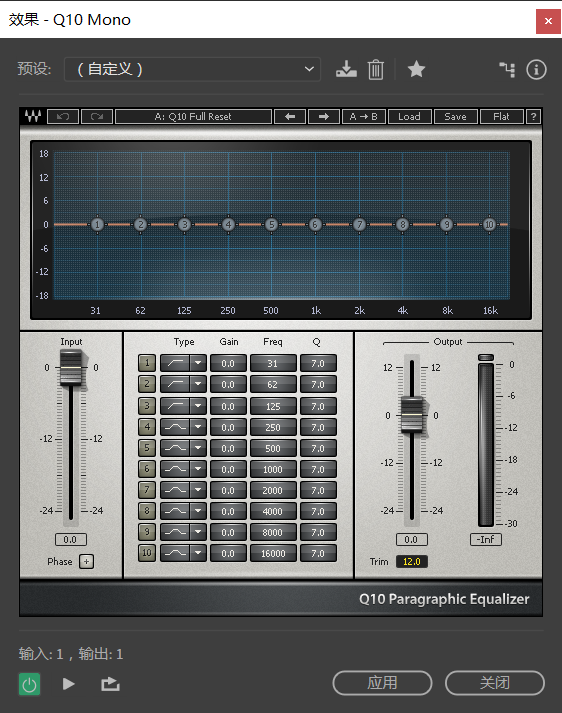Open the 预设 preset dropdown
Viewport: 562px width, 713px height.
[x=192, y=69]
